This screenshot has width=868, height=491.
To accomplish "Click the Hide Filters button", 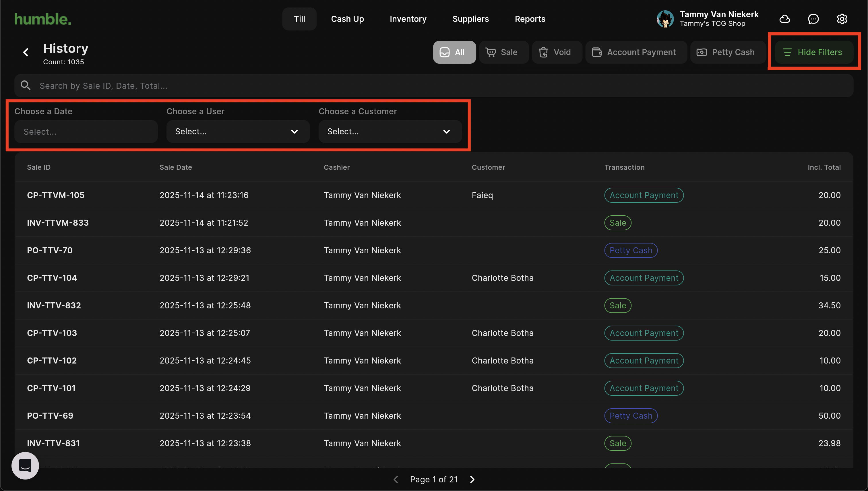I will point(814,52).
